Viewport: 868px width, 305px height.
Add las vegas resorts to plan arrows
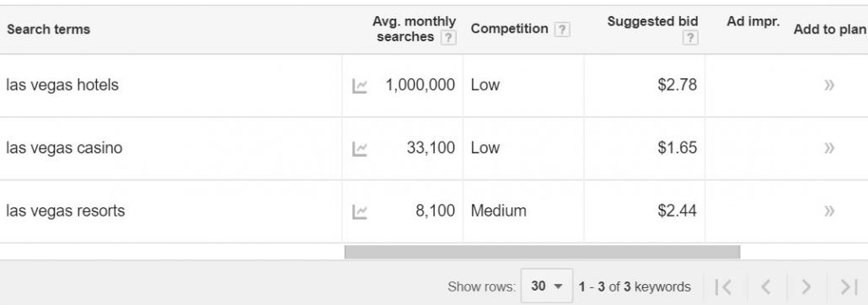tap(828, 211)
